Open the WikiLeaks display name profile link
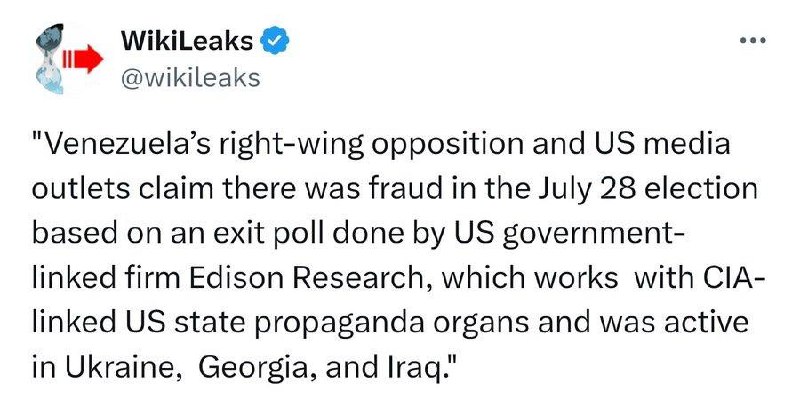The image size is (800, 399). coord(187,41)
